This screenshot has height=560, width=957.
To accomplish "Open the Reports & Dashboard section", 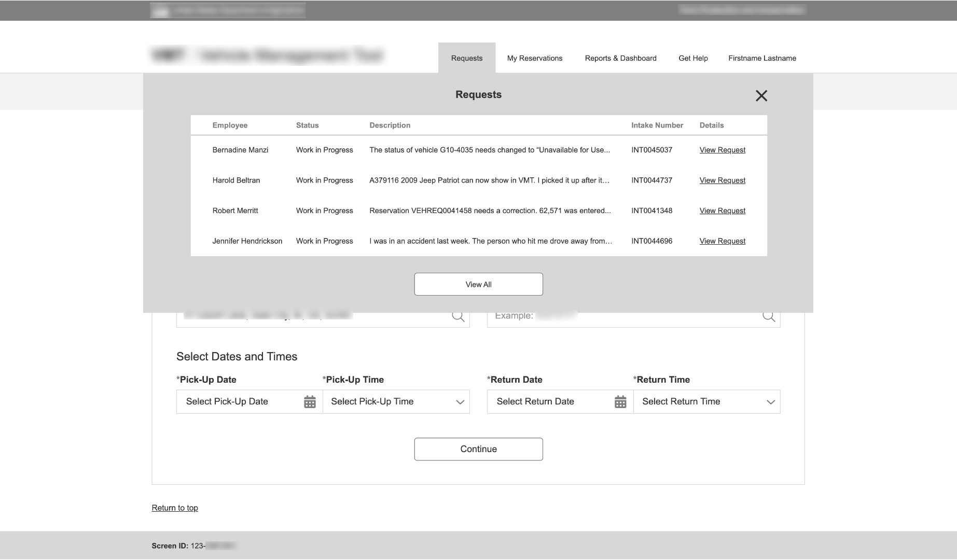I will [x=620, y=58].
